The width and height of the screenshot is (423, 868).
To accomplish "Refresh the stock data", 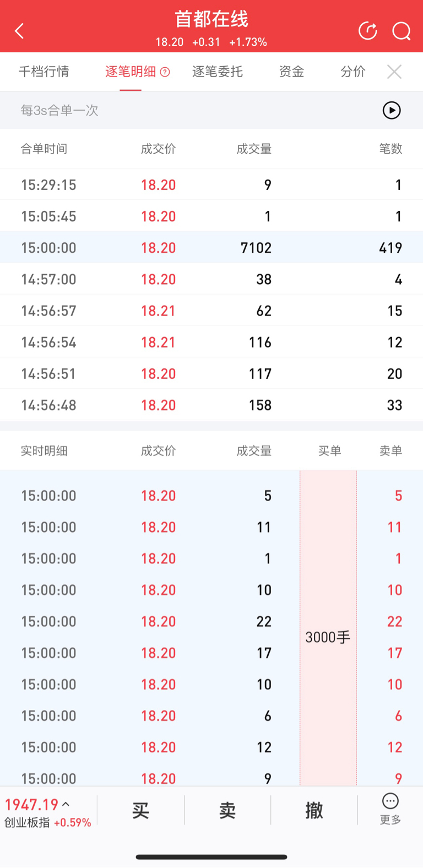I will [367, 31].
